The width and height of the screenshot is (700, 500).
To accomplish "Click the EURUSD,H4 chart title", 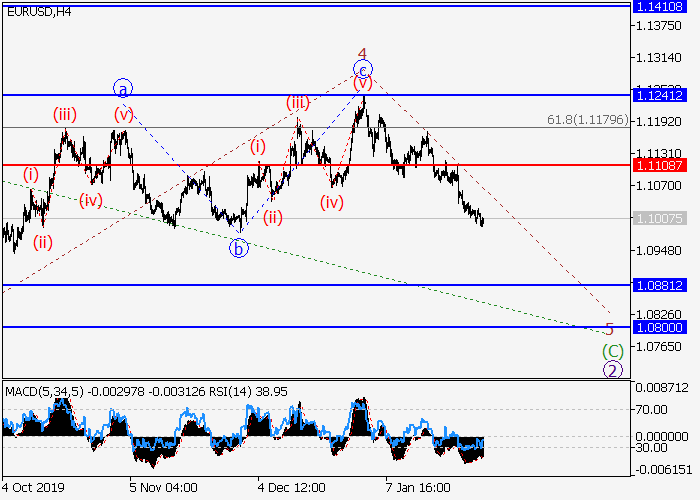I will 36,11.
